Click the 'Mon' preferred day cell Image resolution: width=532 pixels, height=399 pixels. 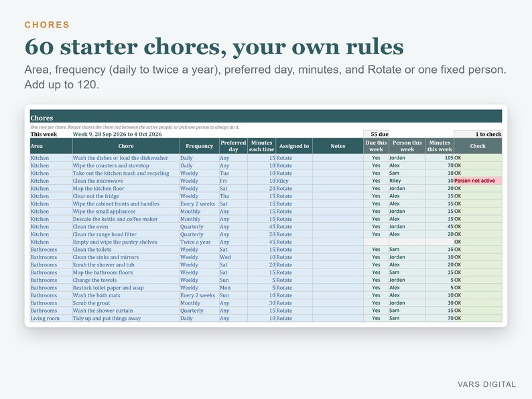(x=233, y=288)
